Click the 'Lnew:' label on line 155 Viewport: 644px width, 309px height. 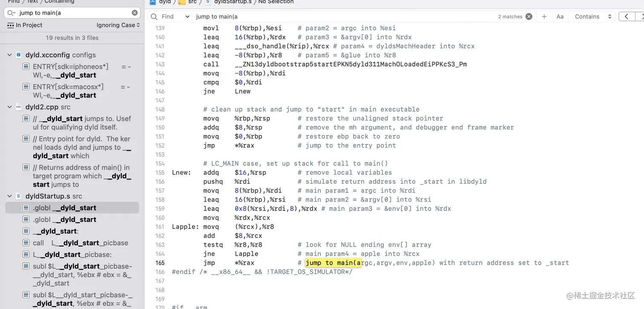tap(182, 173)
